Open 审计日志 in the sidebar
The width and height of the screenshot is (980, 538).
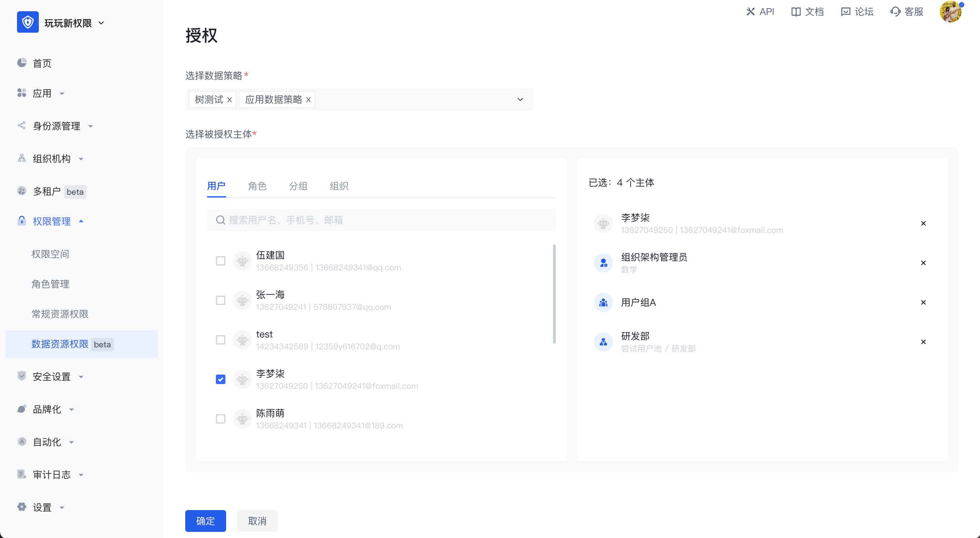coord(51,474)
